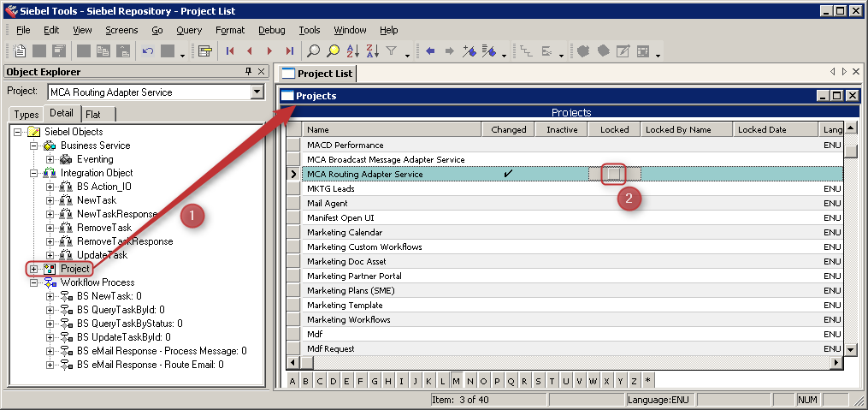Click the Locked By Name column header

point(687,129)
